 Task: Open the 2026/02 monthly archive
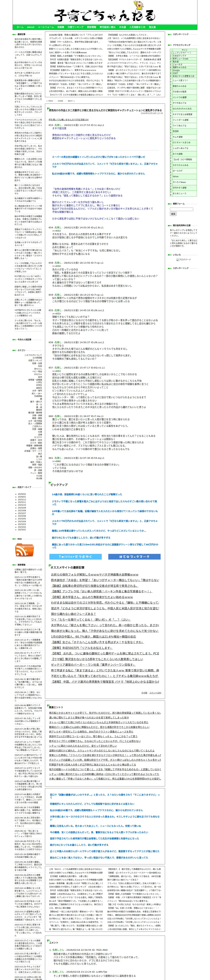click(22, 494)
